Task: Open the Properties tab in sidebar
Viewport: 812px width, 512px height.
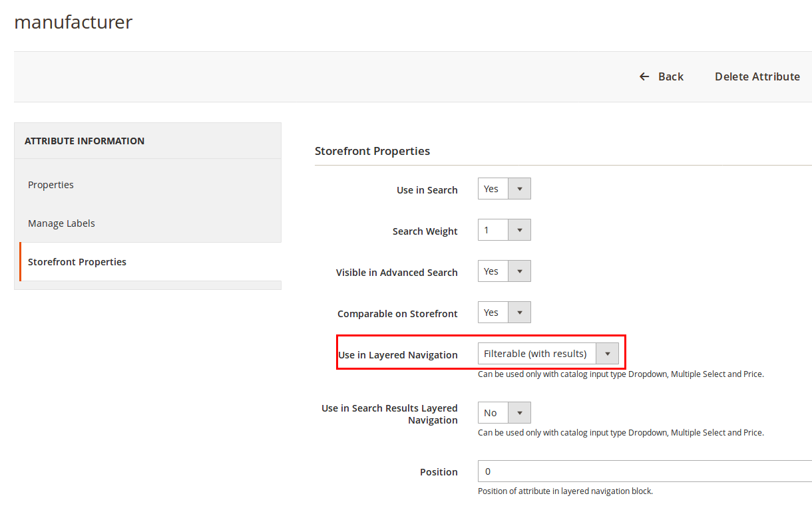Action: (51, 185)
